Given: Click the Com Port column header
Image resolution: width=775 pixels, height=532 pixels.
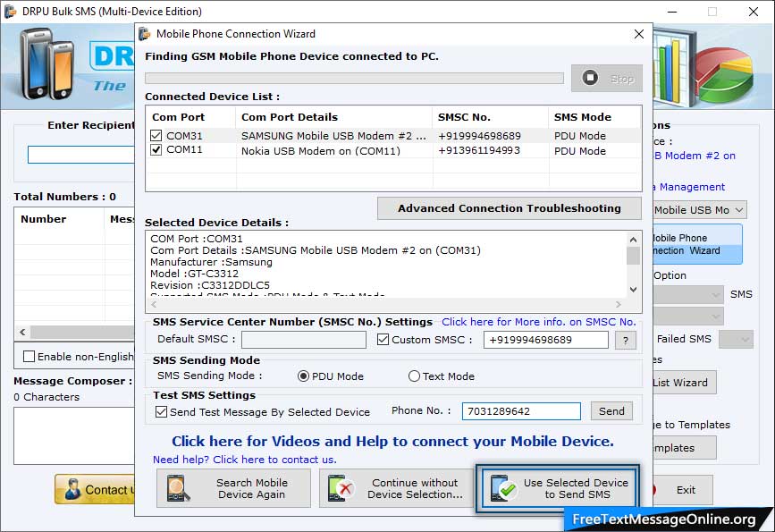Looking at the screenshot, I should click(179, 117).
